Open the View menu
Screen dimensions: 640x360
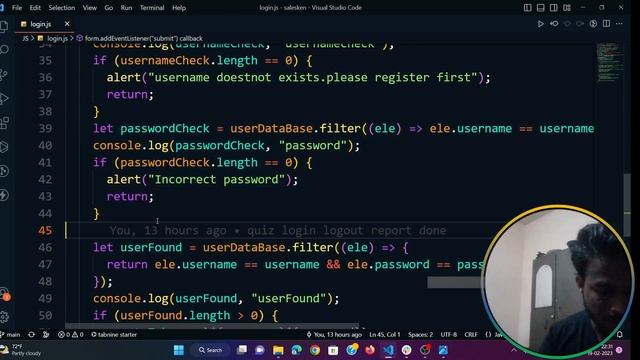pos(89,7)
